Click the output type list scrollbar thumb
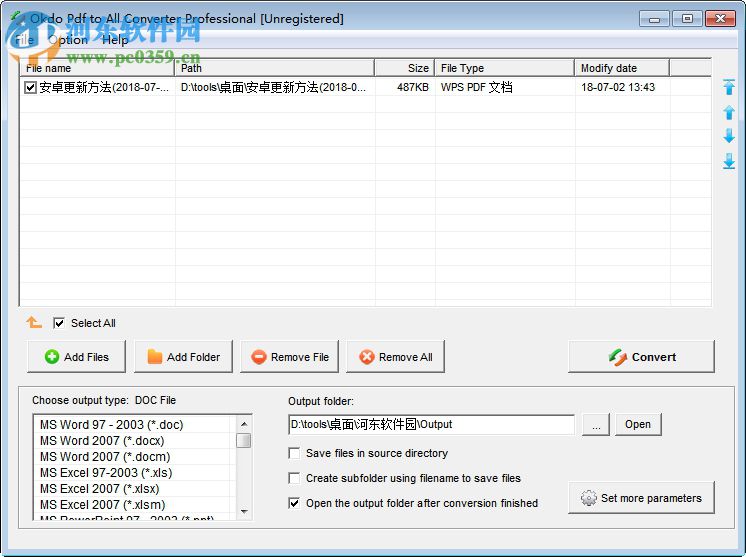The width and height of the screenshot is (746, 557). tap(244, 440)
